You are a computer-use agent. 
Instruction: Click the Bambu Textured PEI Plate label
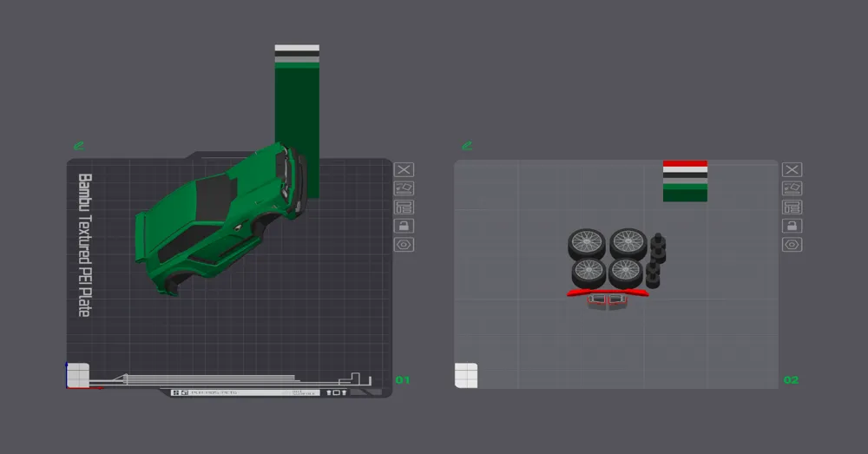[x=85, y=245]
